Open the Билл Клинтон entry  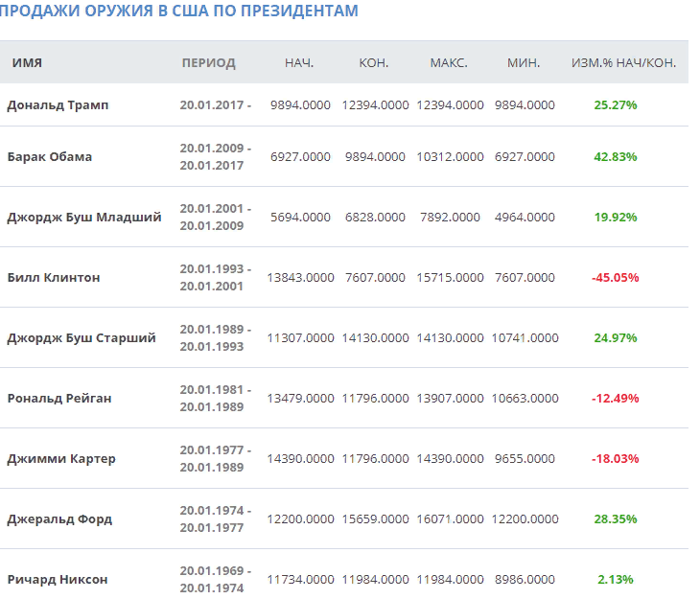point(54,277)
